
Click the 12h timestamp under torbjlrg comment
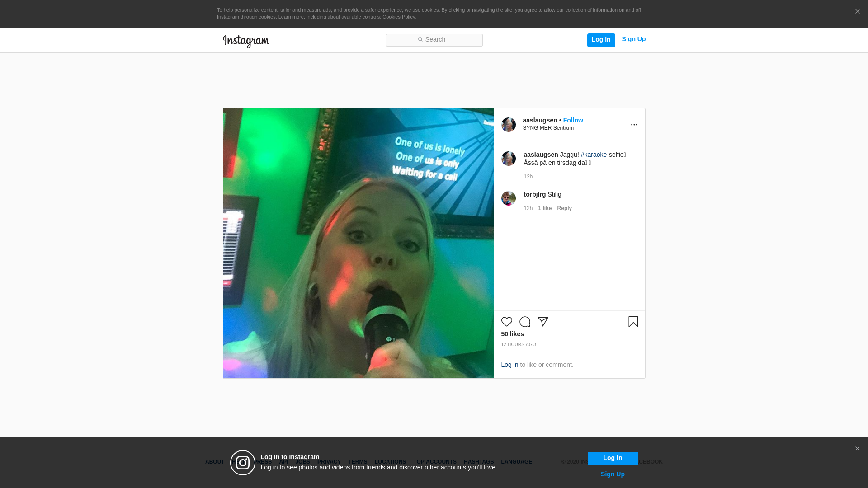pos(528,208)
